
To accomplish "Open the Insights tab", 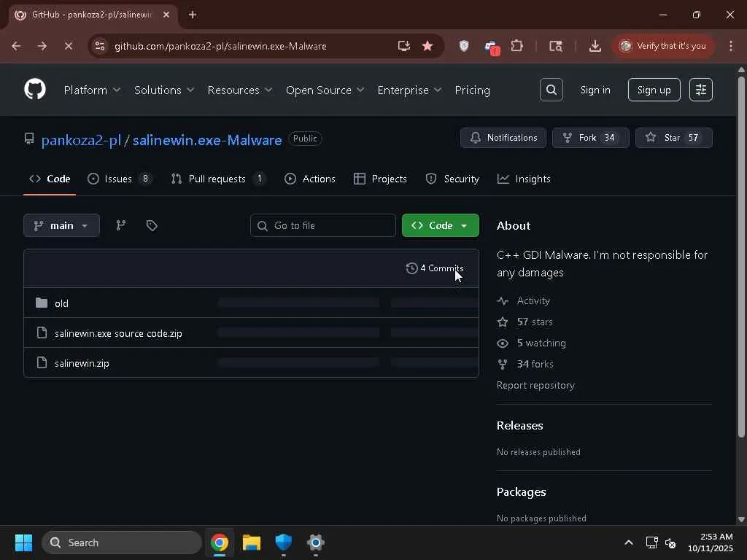I will click(524, 179).
